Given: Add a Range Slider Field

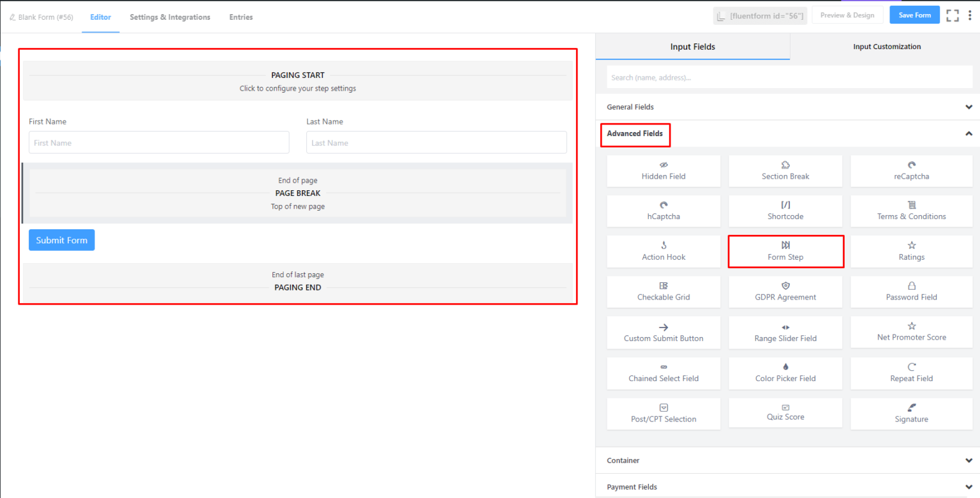Looking at the screenshot, I should tap(785, 332).
